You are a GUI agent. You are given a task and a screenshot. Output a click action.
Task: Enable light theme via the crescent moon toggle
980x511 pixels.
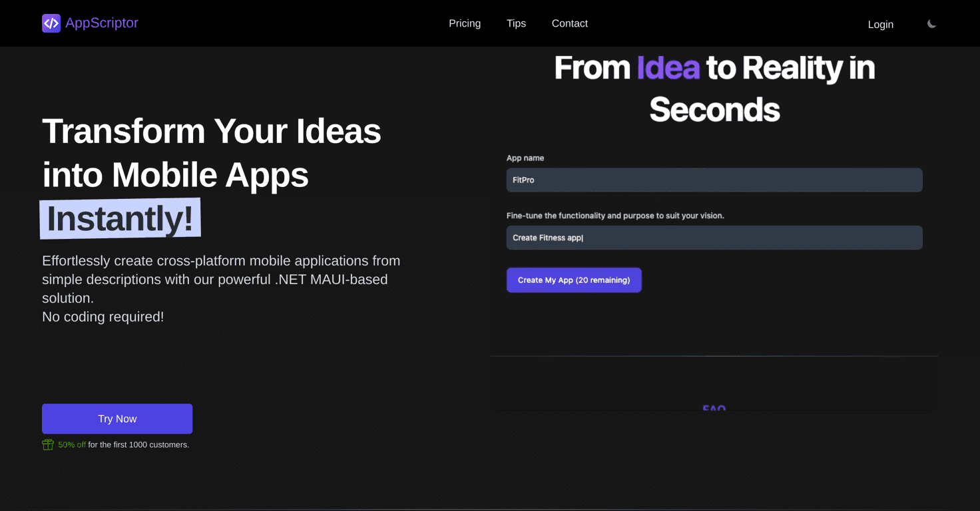931,23
